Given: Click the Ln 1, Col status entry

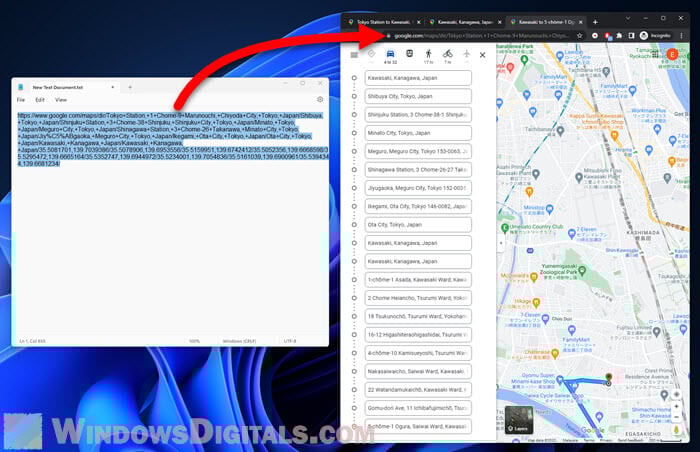Looking at the screenshot, I should [32, 341].
